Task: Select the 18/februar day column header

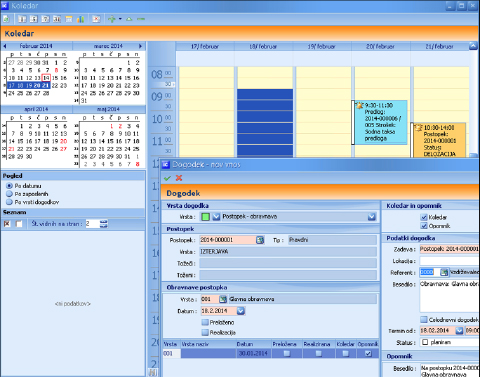Action: pyautogui.click(x=263, y=46)
